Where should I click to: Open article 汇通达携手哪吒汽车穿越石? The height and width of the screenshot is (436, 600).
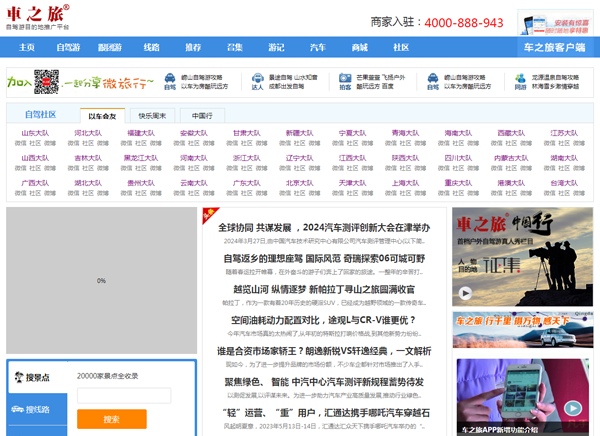point(326,413)
